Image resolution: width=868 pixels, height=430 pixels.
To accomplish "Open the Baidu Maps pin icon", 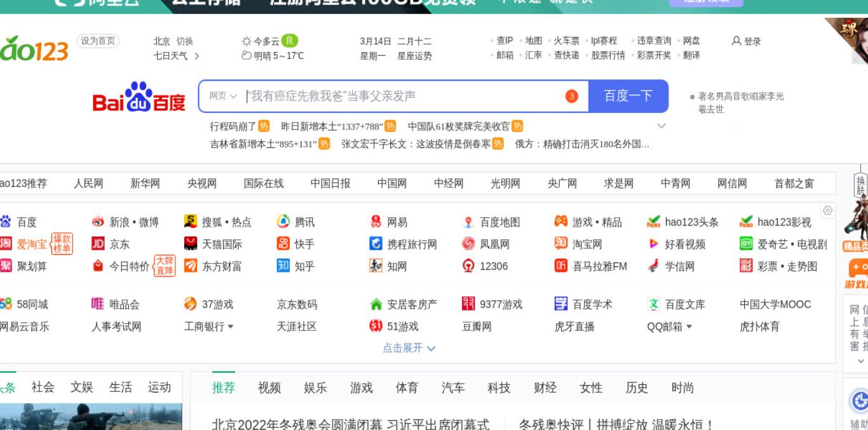I will [469, 222].
